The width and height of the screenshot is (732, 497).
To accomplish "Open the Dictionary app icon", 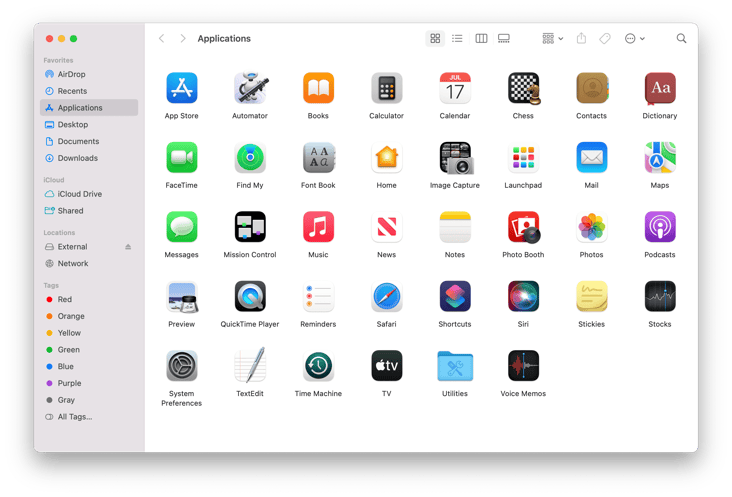I will (660, 88).
